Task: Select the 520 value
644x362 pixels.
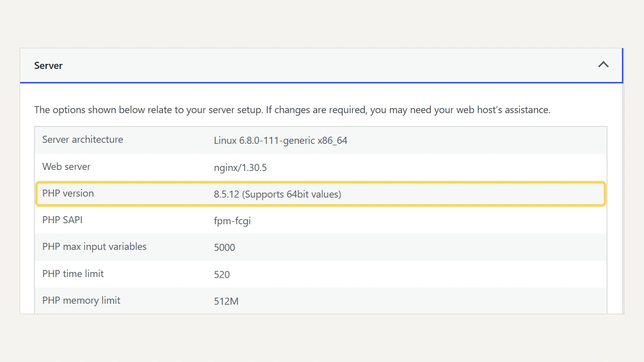Action: [222, 275]
